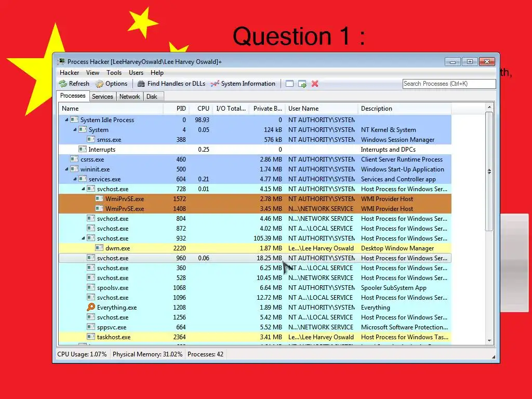
Task: Collapse the System Idle Process tree
Action: [x=67, y=120]
